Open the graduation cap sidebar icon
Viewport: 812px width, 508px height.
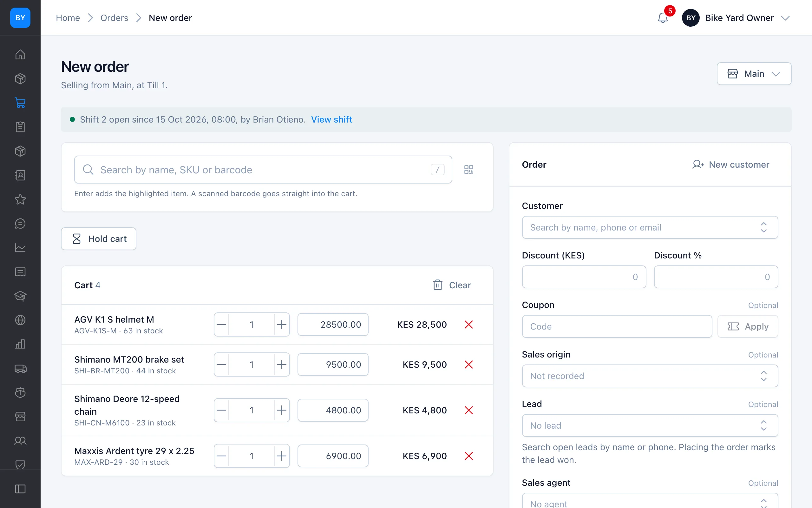pyautogui.click(x=20, y=296)
